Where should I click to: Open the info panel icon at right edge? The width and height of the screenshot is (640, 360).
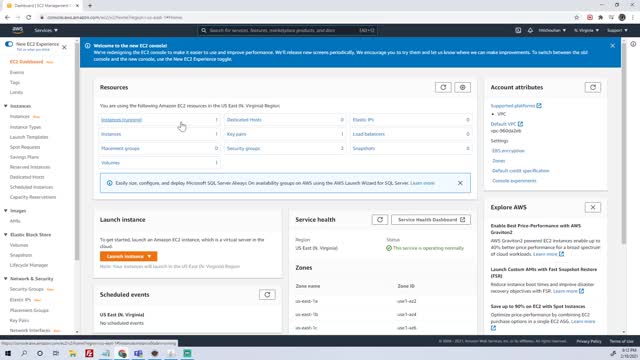coord(633,44)
